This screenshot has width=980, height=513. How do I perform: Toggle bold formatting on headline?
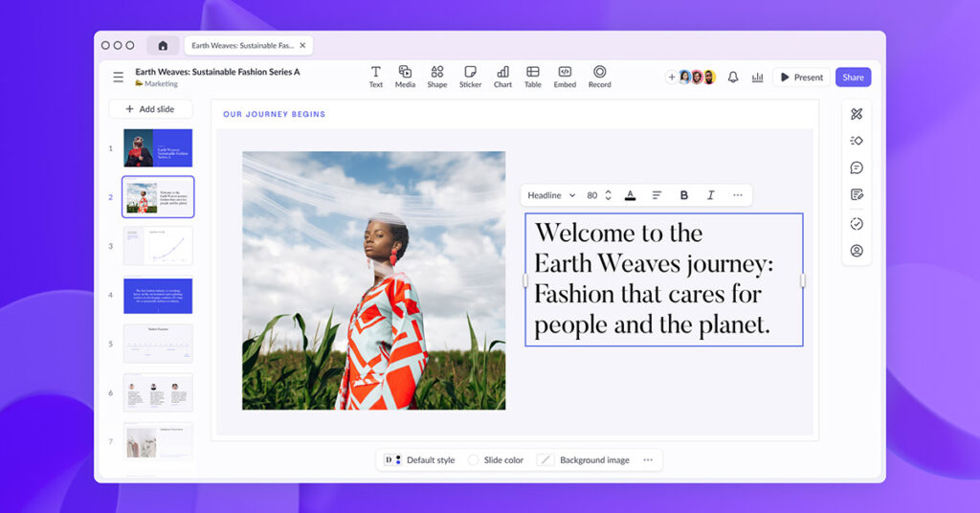(683, 195)
